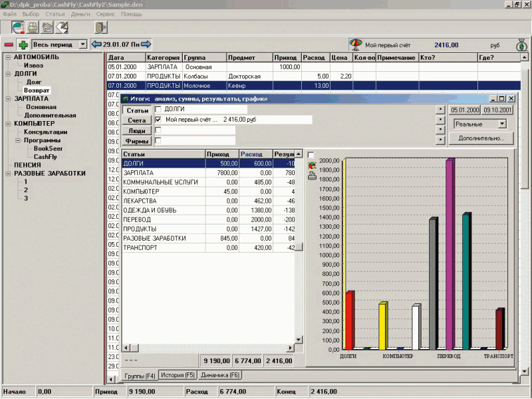532x399 pixels.
Task: Open the Выбор menu
Action: tap(31, 14)
